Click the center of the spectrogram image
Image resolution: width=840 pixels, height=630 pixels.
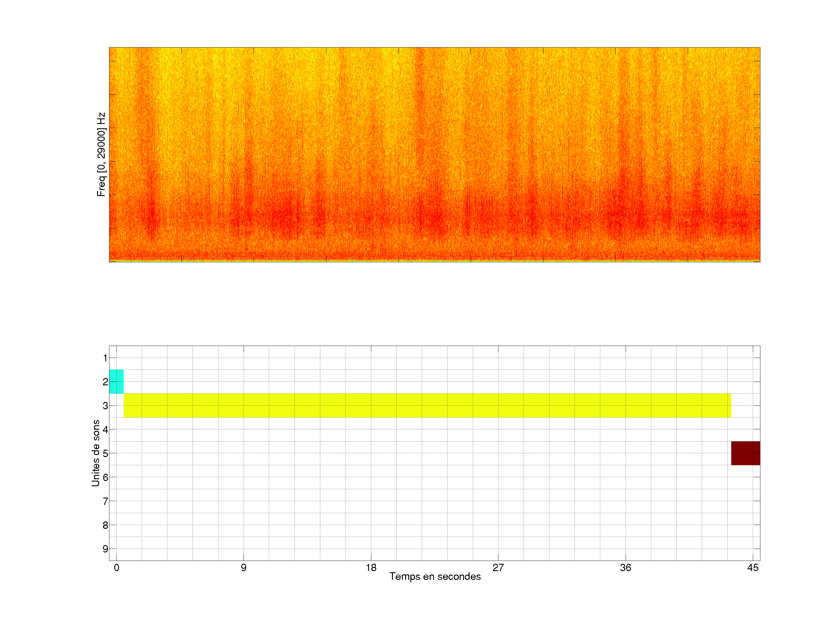[x=434, y=155]
